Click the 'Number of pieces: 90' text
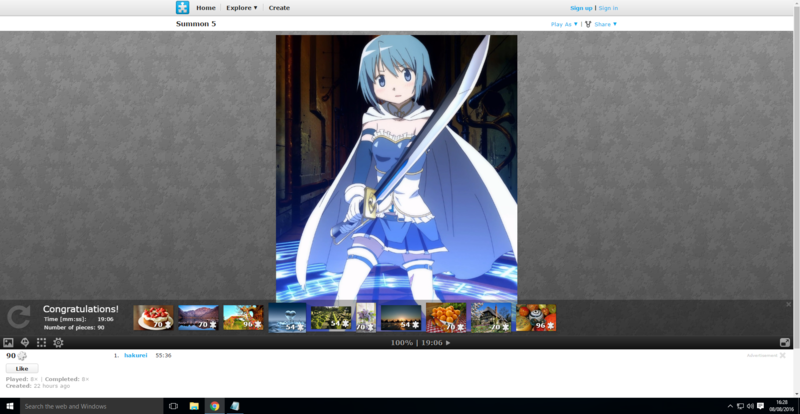 coord(74,328)
